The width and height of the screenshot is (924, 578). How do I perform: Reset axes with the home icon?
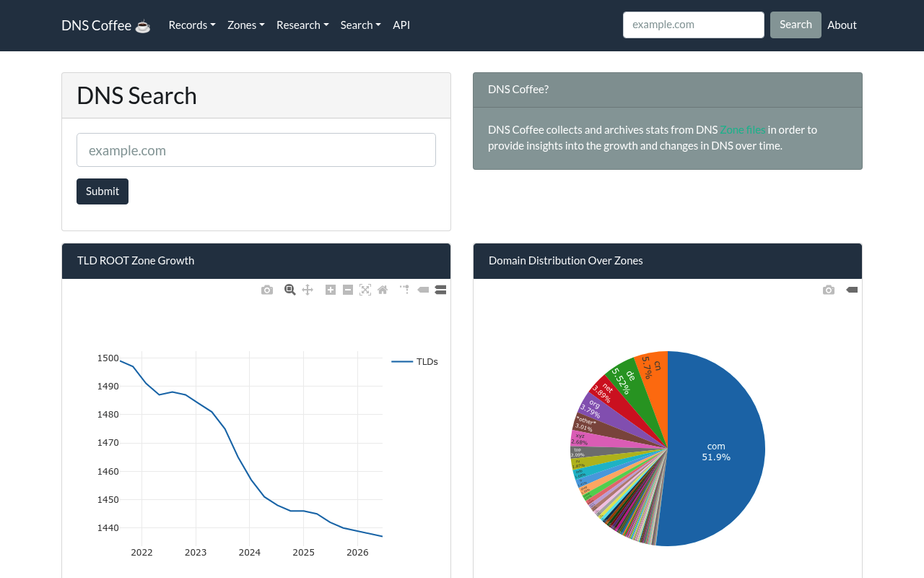pos(383,290)
